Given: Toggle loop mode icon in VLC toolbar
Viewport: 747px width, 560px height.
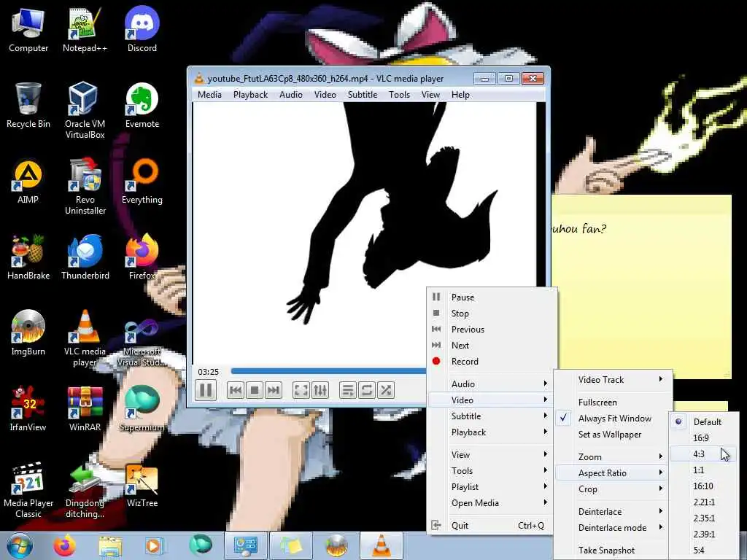Looking at the screenshot, I should (x=366, y=391).
